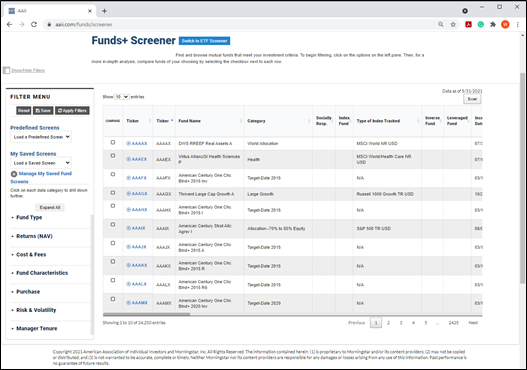Click the table horizontal scrollbar
The height and width of the screenshot is (370, 527).
(147, 315)
